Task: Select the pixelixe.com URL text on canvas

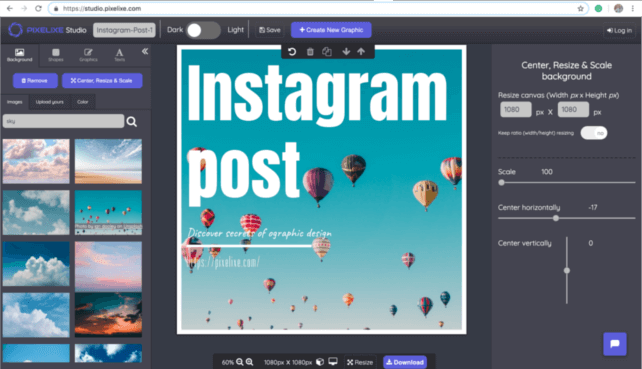Action: click(224, 263)
